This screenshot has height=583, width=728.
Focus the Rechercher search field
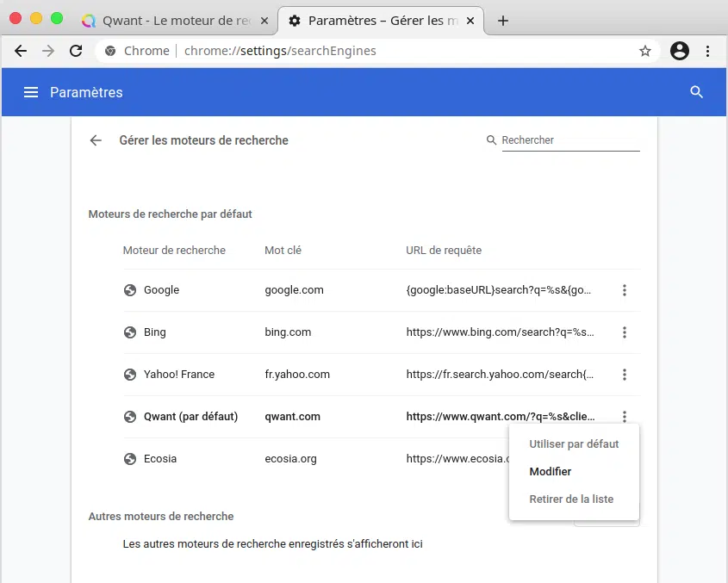570,140
